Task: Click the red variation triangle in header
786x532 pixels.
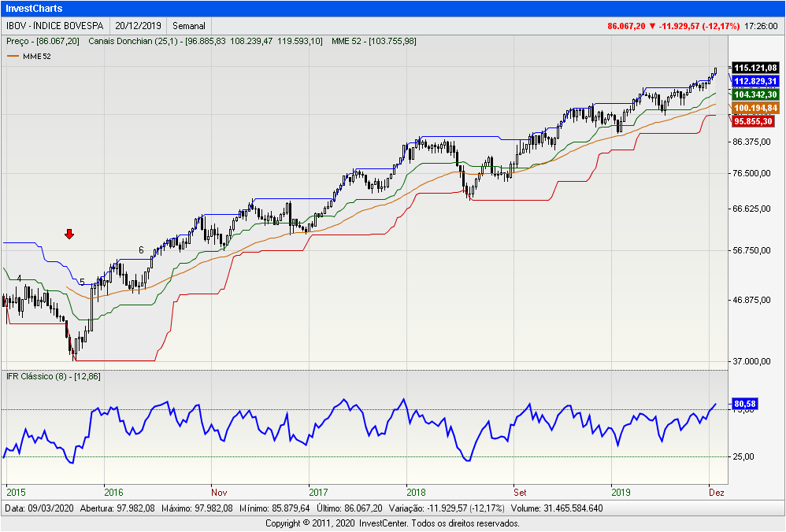Action: point(652,26)
